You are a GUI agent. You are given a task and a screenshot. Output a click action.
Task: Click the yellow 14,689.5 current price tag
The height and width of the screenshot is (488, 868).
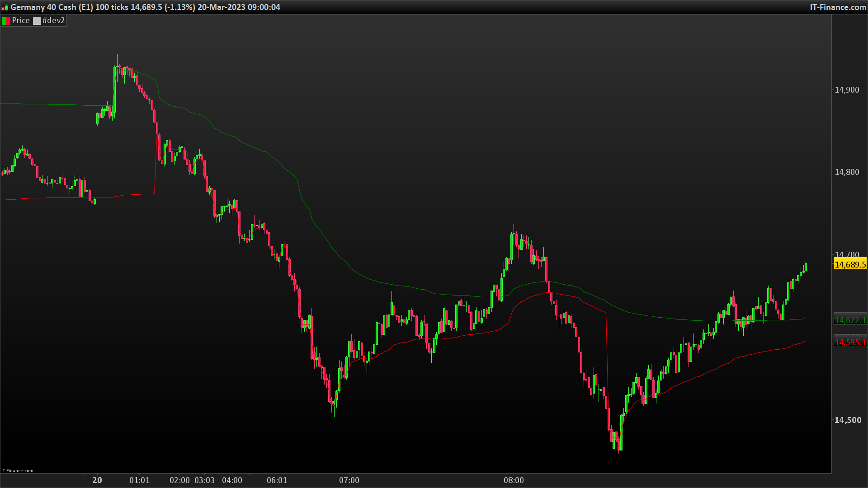point(850,265)
